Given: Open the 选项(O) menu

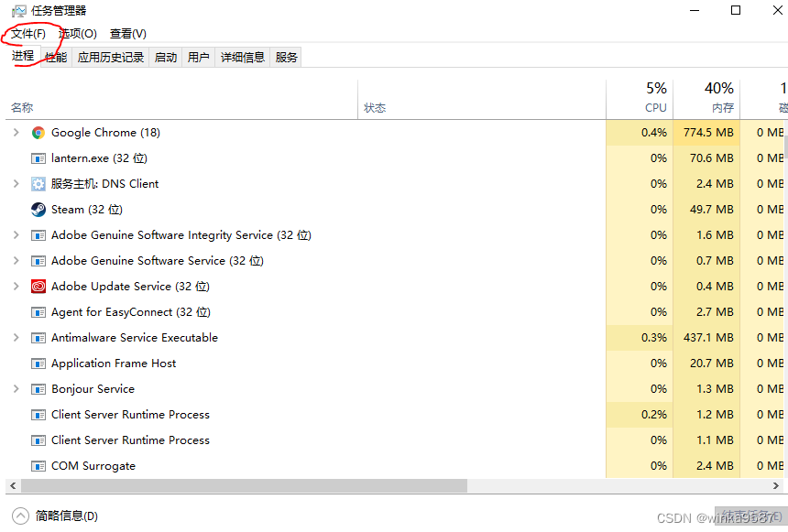Looking at the screenshot, I should (77, 34).
